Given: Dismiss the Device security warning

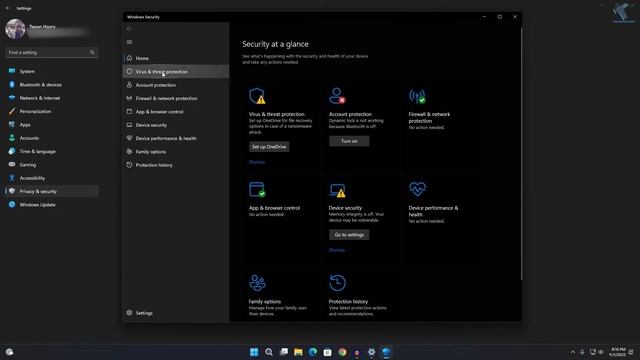Looking at the screenshot, I should click(337, 250).
